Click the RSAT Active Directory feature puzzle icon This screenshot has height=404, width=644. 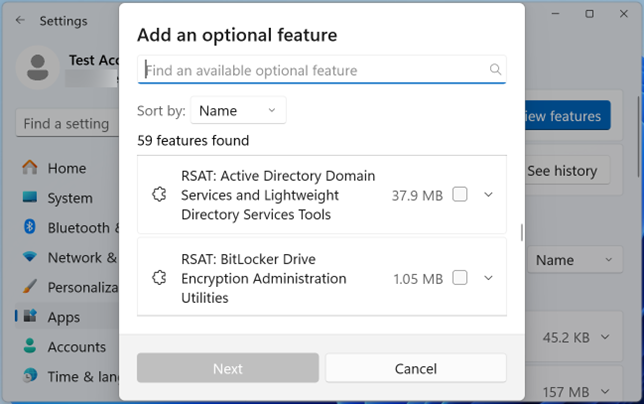(x=157, y=195)
